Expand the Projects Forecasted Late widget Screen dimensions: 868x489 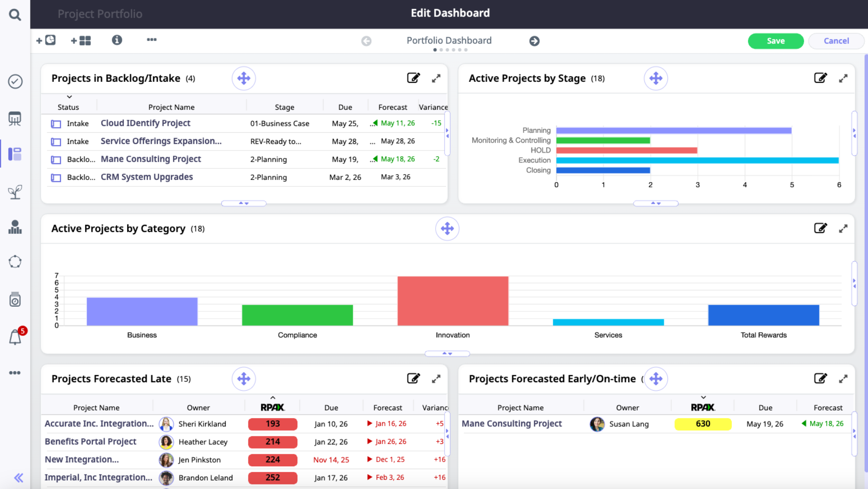[x=436, y=379]
